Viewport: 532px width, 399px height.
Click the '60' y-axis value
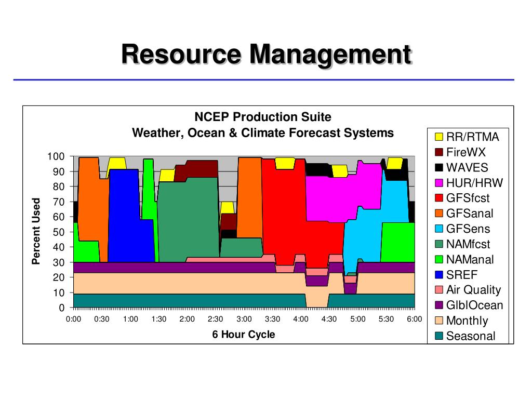pyautogui.click(x=58, y=217)
